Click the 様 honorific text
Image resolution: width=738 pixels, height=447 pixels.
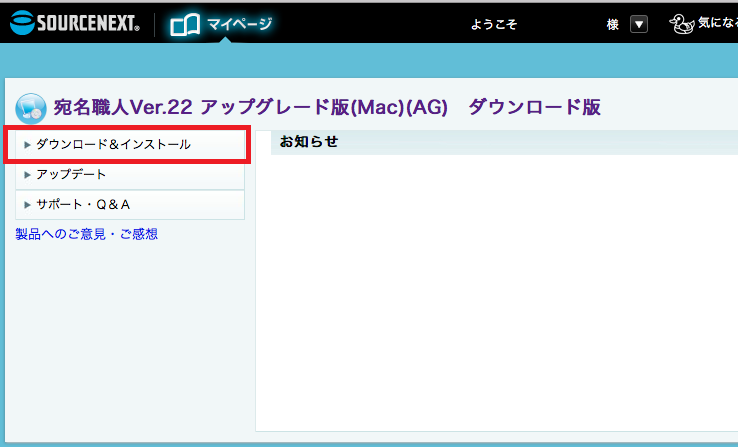pos(612,24)
